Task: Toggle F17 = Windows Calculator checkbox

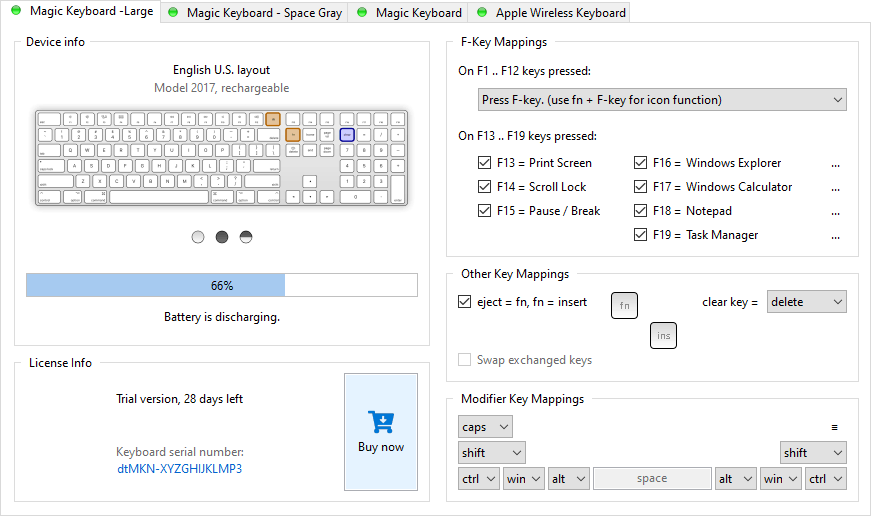Action: pos(640,187)
